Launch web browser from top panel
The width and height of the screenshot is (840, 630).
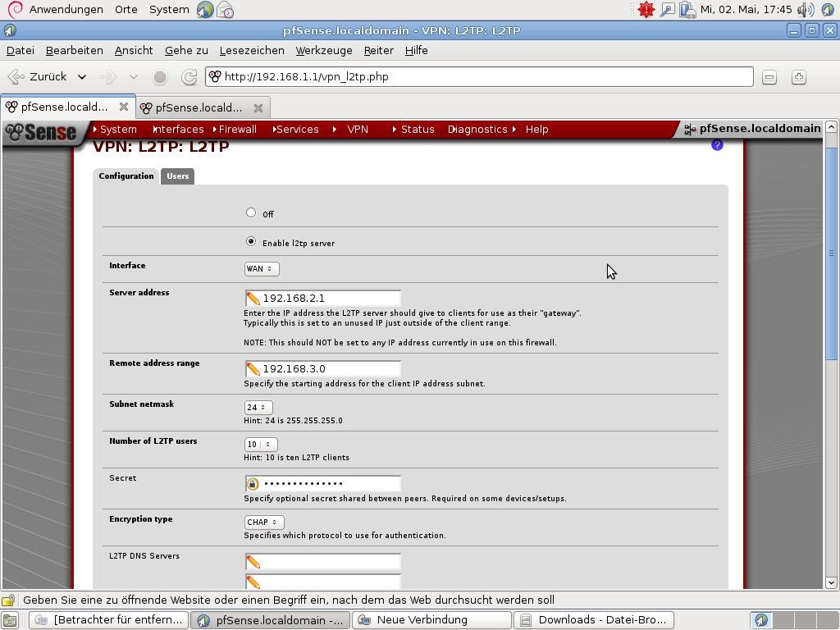coord(204,10)
